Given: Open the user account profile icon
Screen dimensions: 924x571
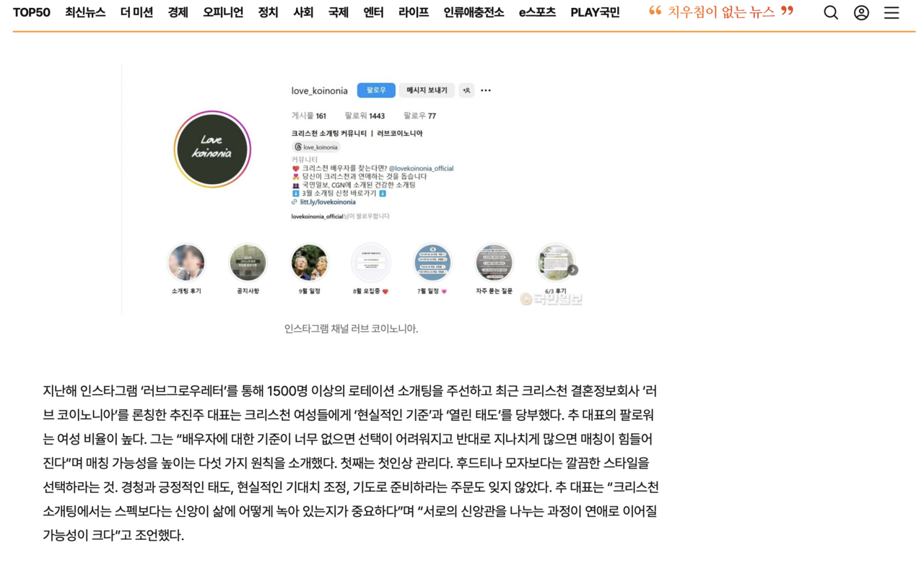Looking at the screenshot, I should (x=861, y=12).
